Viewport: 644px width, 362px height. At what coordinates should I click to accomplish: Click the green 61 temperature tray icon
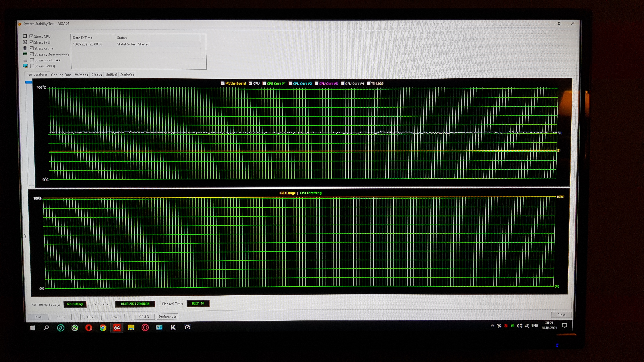point(513,326)
